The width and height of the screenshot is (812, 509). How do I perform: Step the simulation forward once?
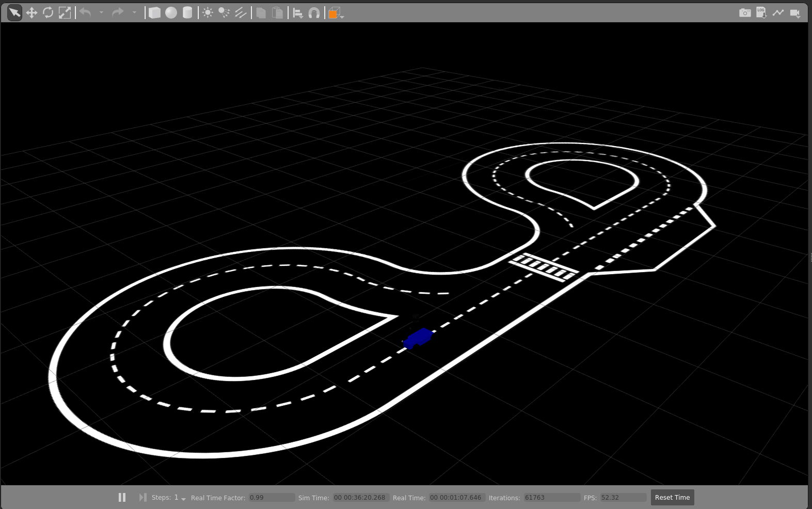click(142, 497)
